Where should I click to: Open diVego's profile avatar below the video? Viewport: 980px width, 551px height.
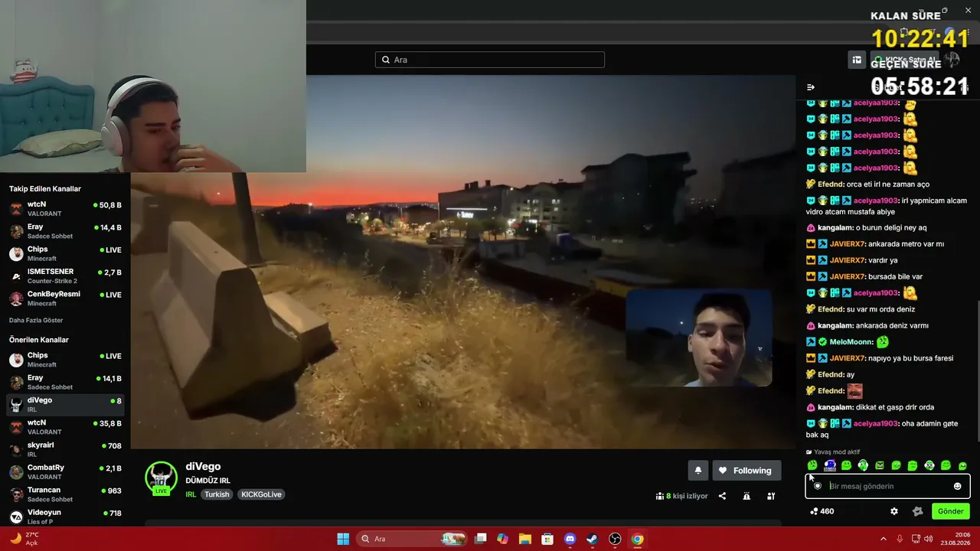(x=161, y=478)
